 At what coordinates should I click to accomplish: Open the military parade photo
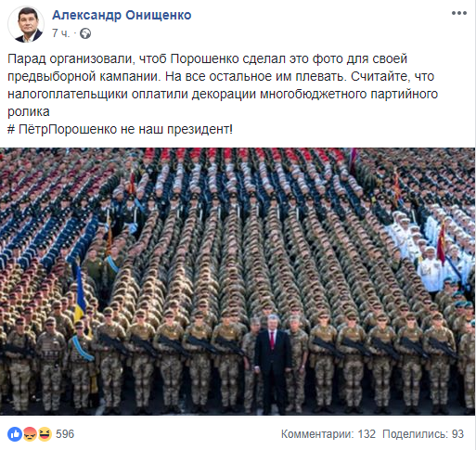[x=238, y=281]
